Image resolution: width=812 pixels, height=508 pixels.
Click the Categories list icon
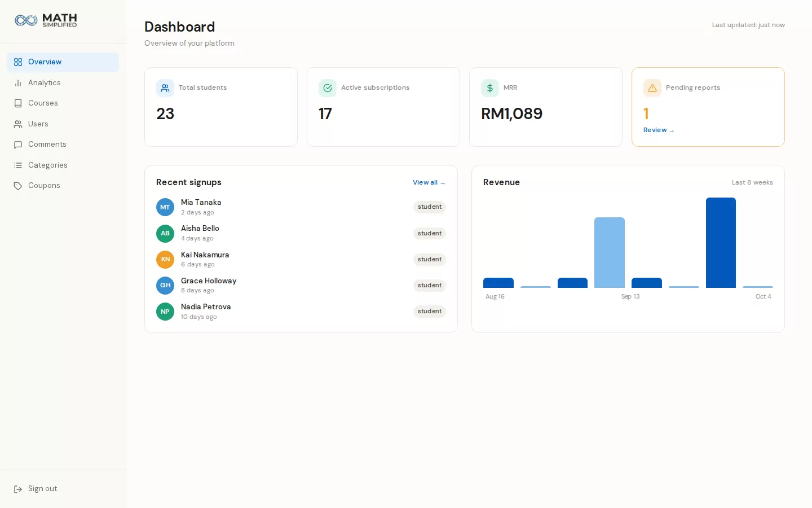point(18,165)
